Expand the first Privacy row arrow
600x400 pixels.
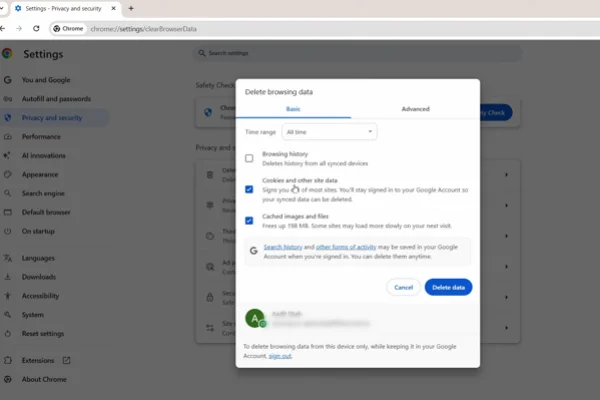(x=506, y=175)
